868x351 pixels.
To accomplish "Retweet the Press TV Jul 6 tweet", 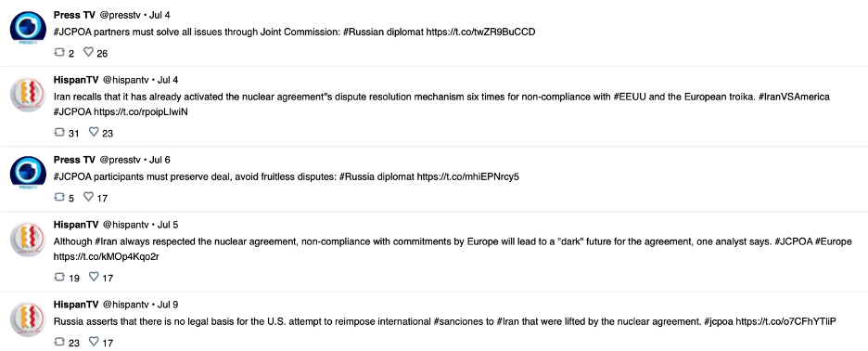I will point(59,197).
